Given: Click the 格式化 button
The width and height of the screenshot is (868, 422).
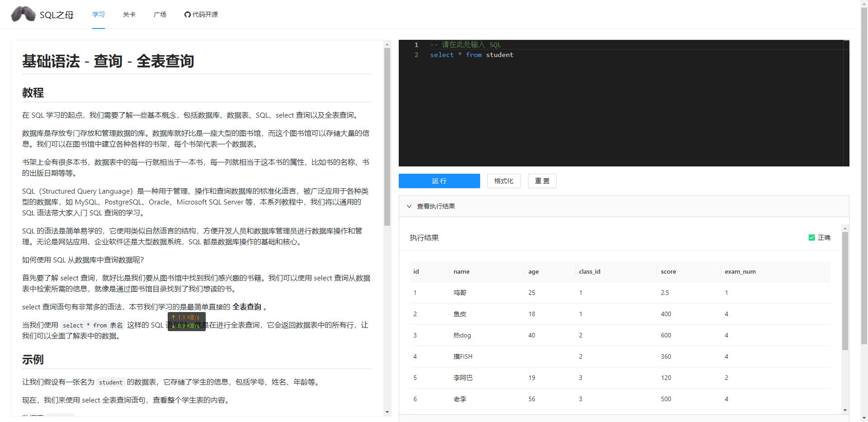Looking at the screenshot, I should click(x=504, y=181).
